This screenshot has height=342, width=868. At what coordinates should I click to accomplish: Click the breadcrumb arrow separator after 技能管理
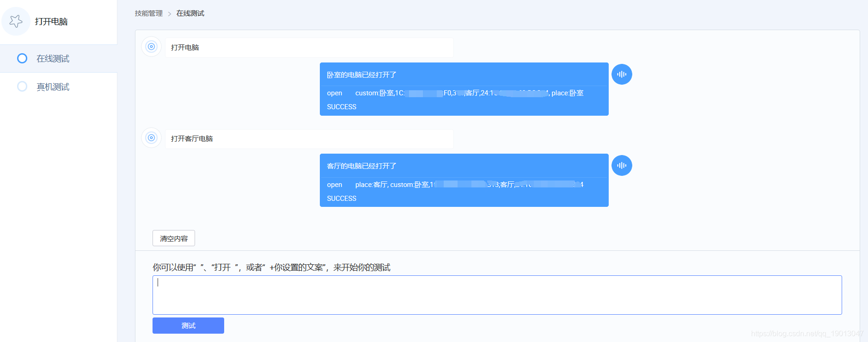pyautogui.click(x=170, y=14)
